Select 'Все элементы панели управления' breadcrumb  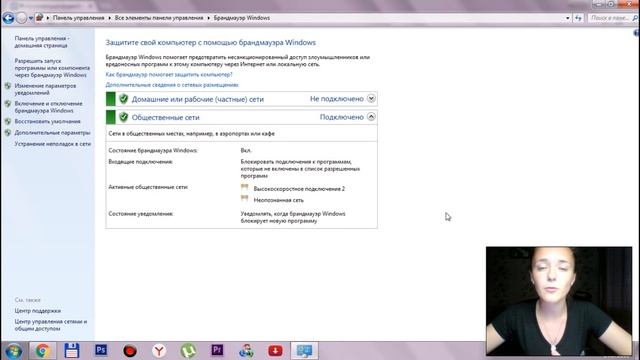(159, 18)
